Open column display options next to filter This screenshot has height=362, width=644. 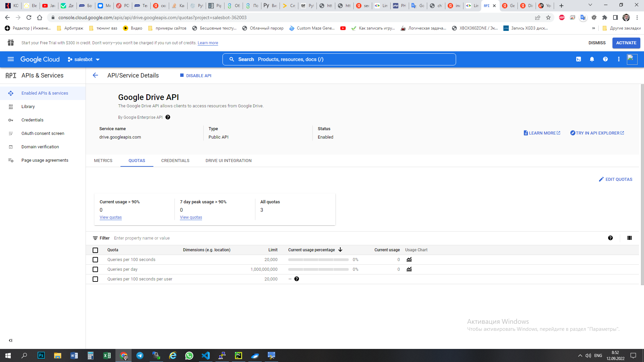pos(629,238)
